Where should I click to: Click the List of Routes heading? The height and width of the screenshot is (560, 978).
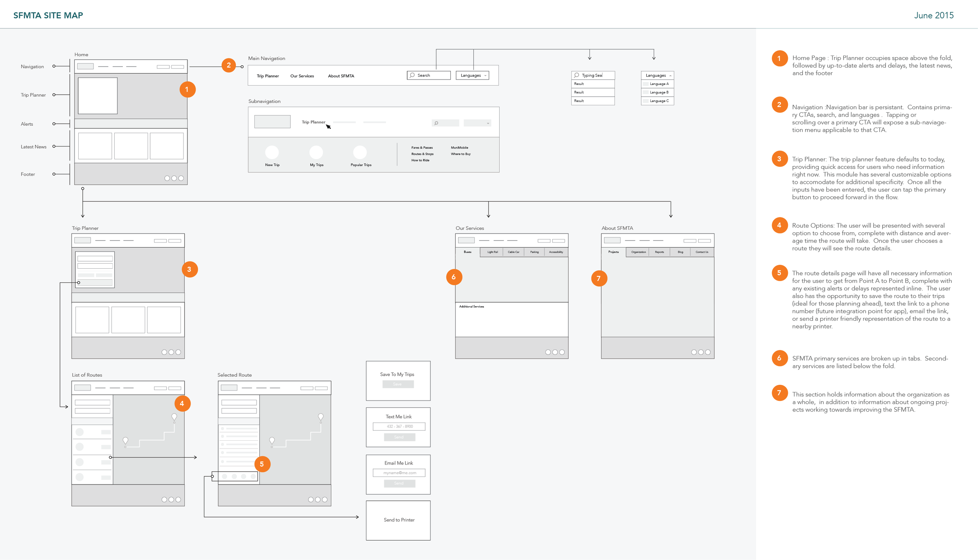87,375
